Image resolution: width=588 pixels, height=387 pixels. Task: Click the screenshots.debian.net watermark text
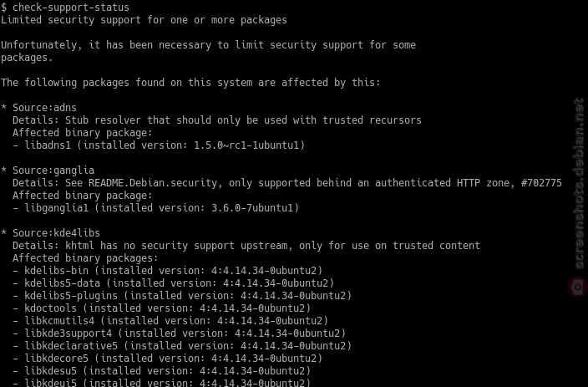[x=579, y=184]
